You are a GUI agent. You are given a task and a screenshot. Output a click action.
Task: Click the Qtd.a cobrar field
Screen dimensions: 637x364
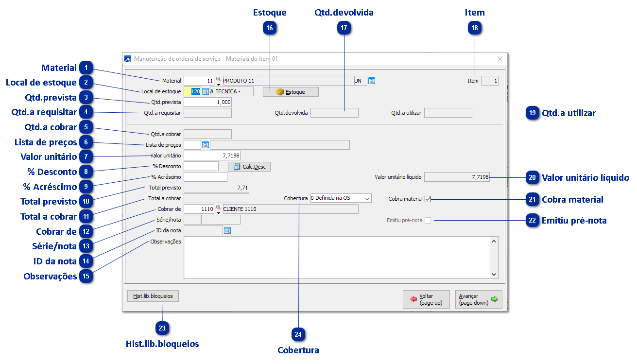(207, 134)
